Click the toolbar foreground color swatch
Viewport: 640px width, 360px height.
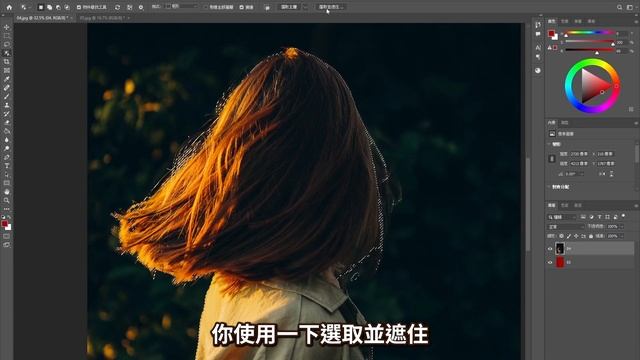point(4,224)
